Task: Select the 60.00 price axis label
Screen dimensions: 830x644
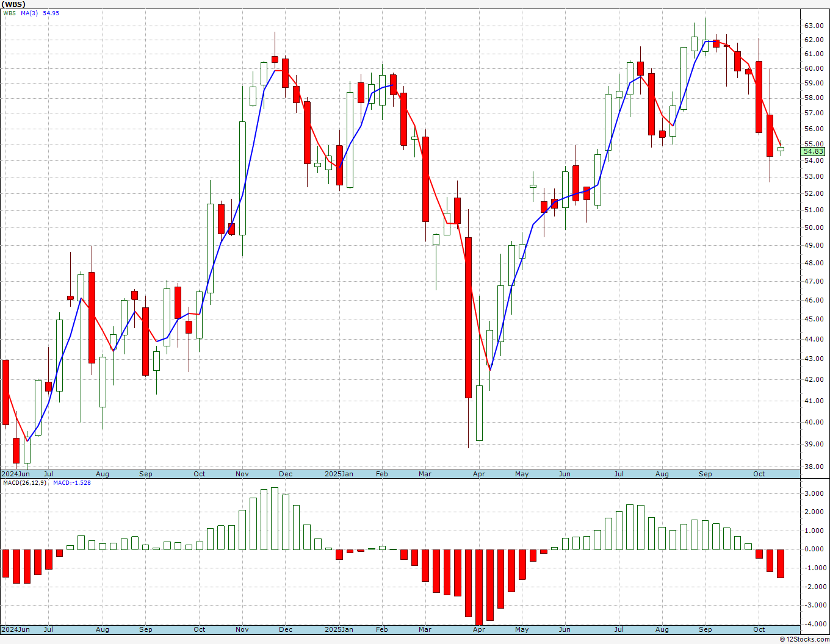Action: coord(814,68)
